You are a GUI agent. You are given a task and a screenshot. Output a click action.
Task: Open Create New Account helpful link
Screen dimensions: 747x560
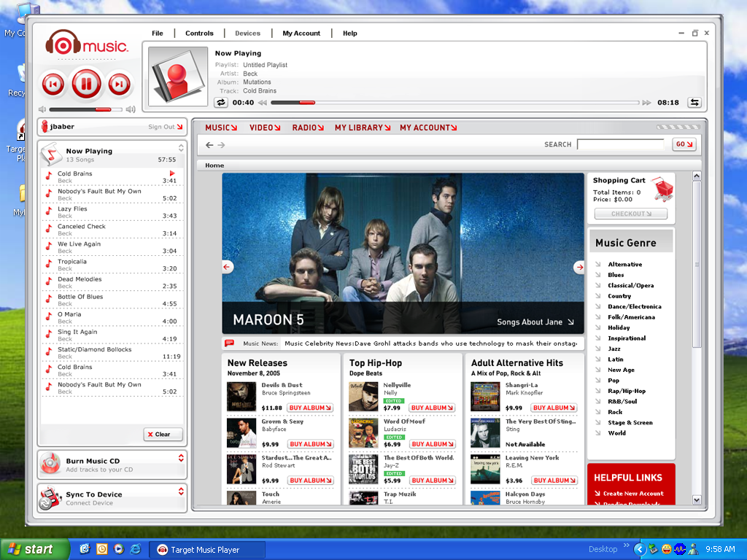coord(633,494)
